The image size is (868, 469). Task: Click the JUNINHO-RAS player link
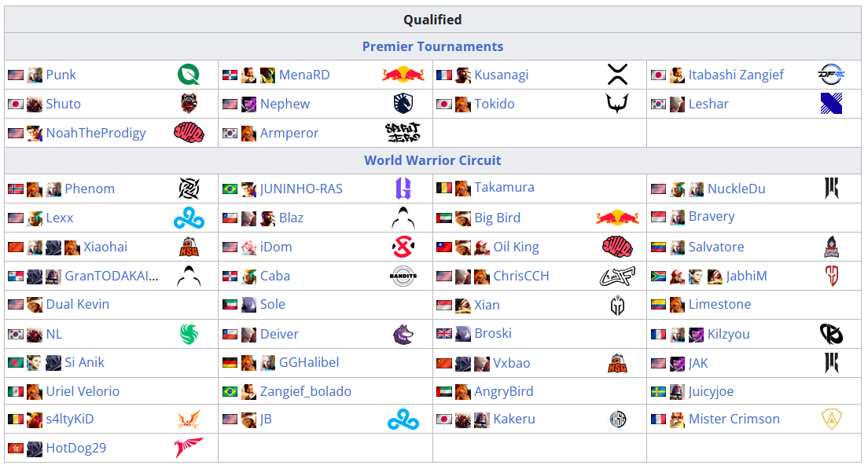click(301, 189)
